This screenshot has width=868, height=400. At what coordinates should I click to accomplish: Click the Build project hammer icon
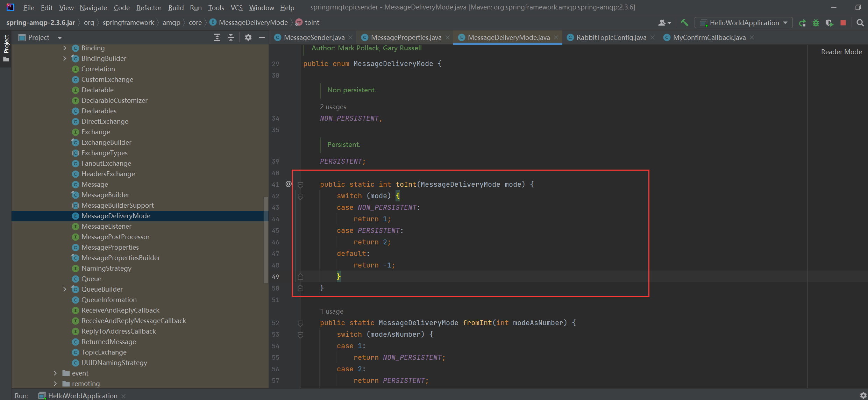pos(684,23)
